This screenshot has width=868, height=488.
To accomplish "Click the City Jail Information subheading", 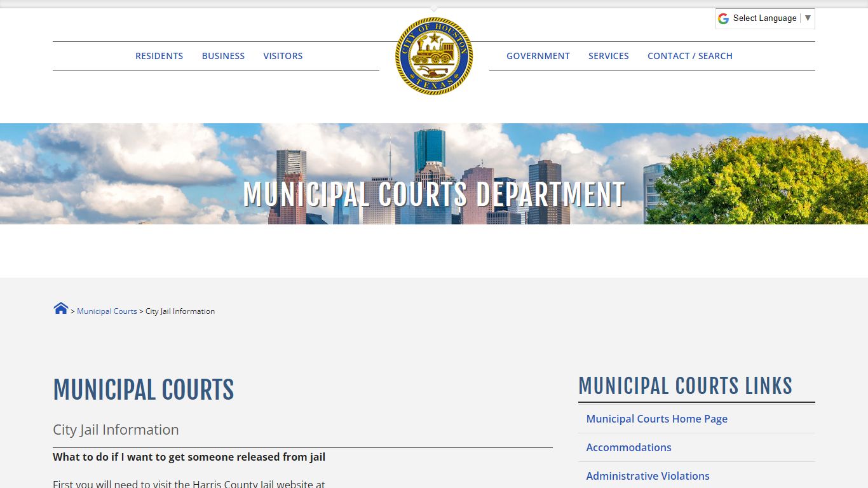I will click(x=116, y=430).
